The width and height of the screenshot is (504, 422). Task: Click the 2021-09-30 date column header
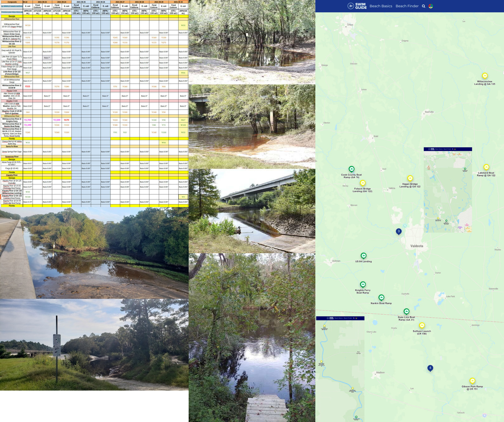click(178, 2)
